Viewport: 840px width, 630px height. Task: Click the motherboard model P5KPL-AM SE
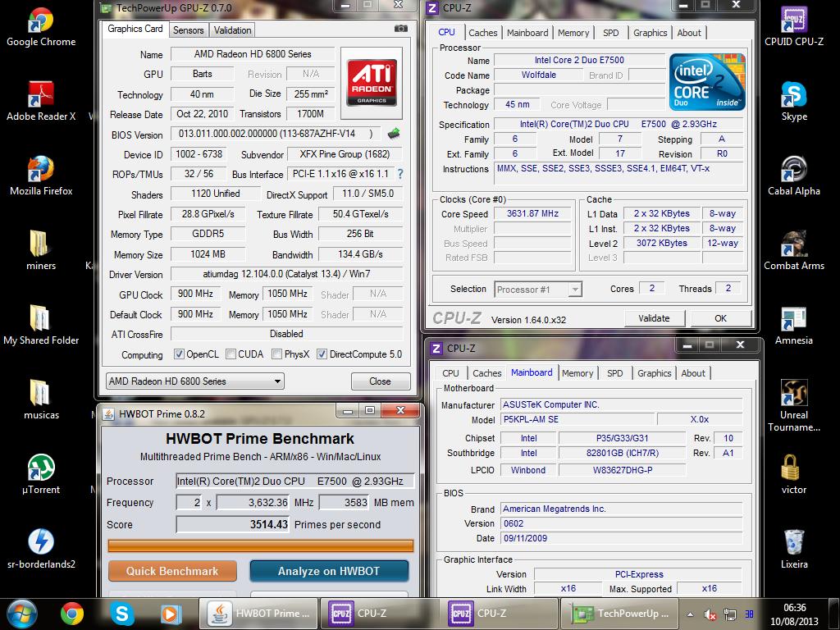pos(577,419)
